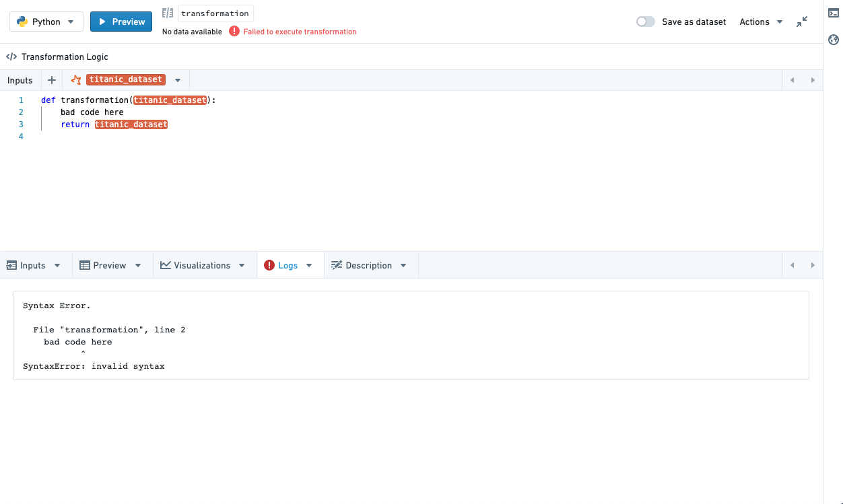
Task: Select the Logs tab
Action: point(281,265)
